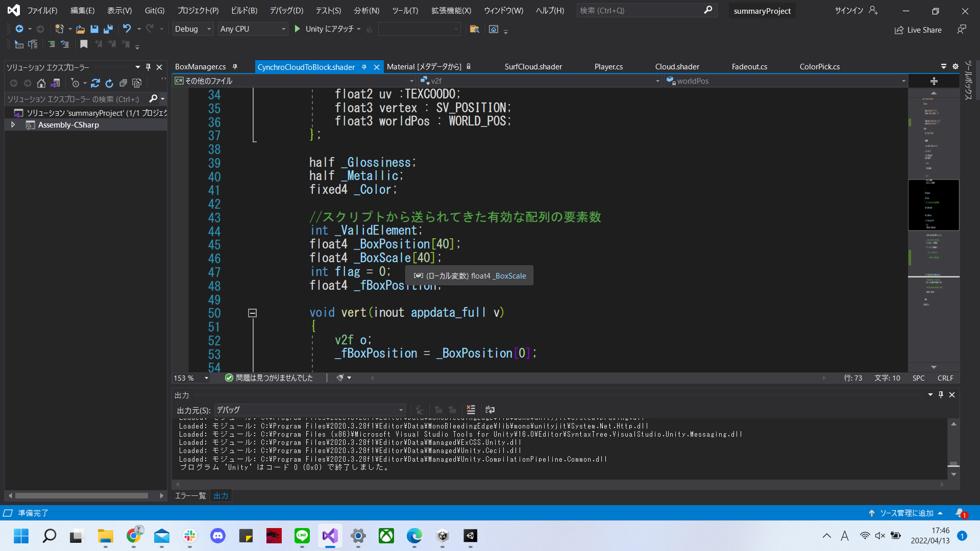Click the Live Share button
980x551 pixels.
click(918, 30)
